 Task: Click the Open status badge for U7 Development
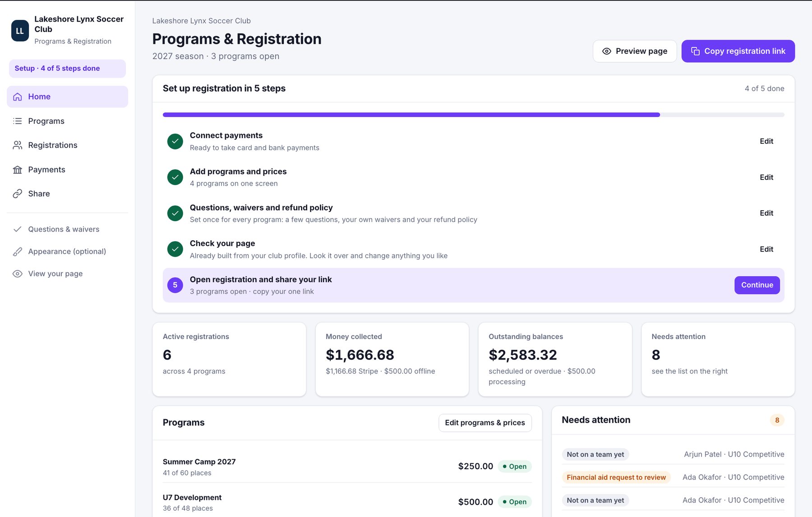coord(514,502)
